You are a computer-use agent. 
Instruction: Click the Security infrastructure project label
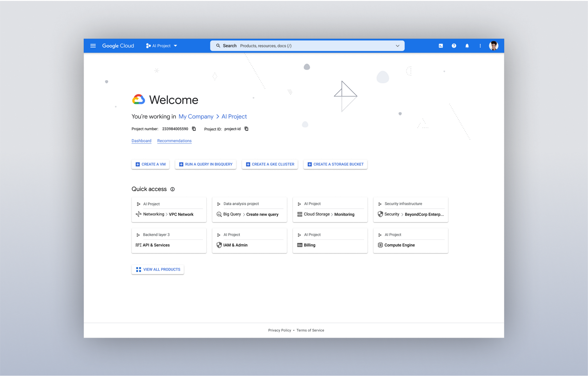coord(403,204)
